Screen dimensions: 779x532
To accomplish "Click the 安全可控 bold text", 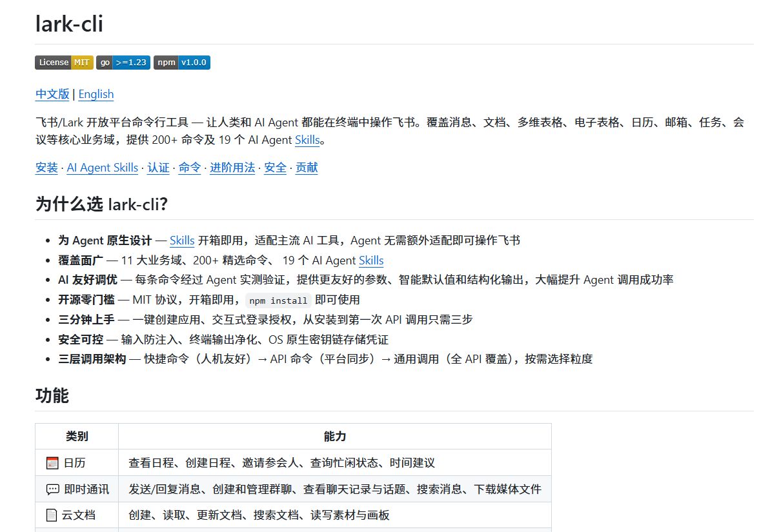I will (x=81, y=339).
